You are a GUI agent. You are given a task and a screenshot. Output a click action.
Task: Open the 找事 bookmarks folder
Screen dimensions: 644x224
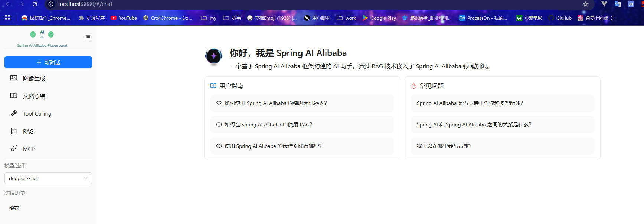232,18
